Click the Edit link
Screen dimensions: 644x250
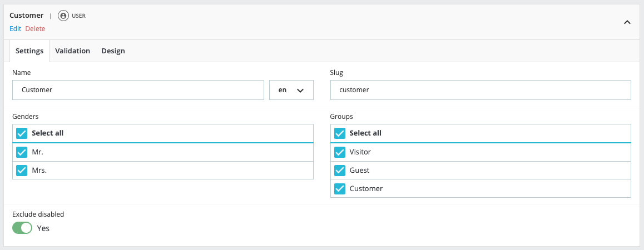(15, 29)
